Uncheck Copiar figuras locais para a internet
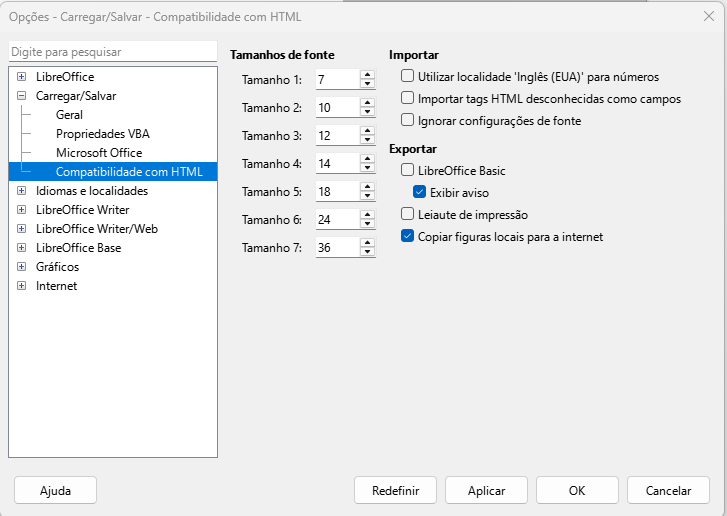 pyautogui.click(x=407, y=236)
